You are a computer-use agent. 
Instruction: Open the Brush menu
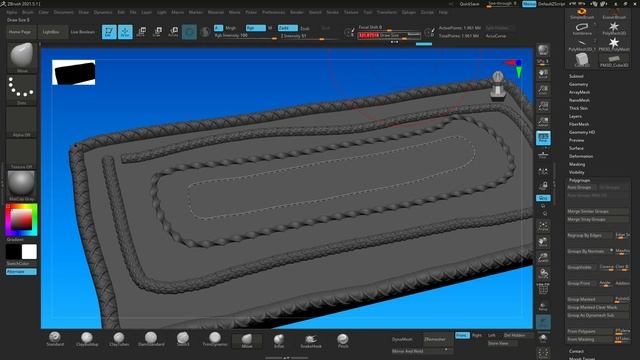[28, 12]
